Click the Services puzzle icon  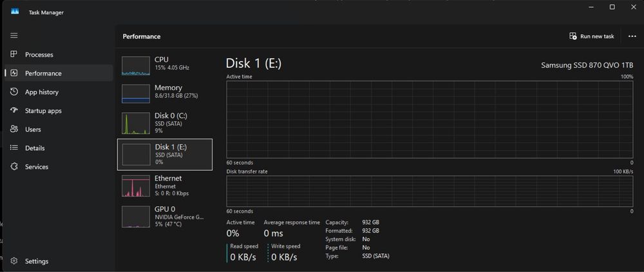coord(14,166)
